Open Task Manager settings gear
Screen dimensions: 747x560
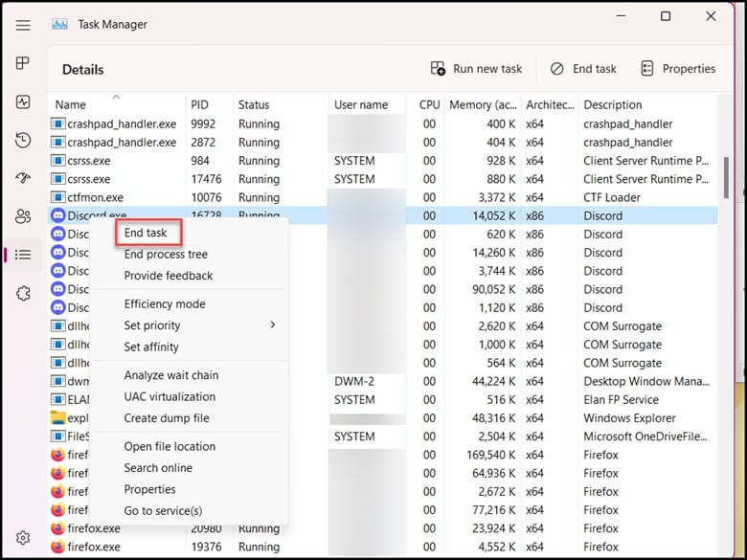click(23, 539)
